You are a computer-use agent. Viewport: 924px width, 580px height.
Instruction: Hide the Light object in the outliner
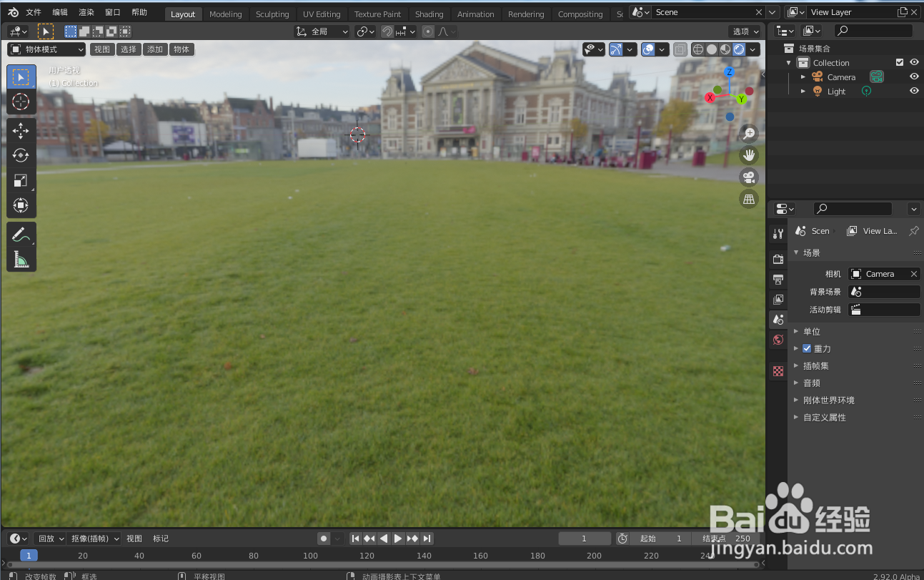pyautogui.click(x=914, y=91)
